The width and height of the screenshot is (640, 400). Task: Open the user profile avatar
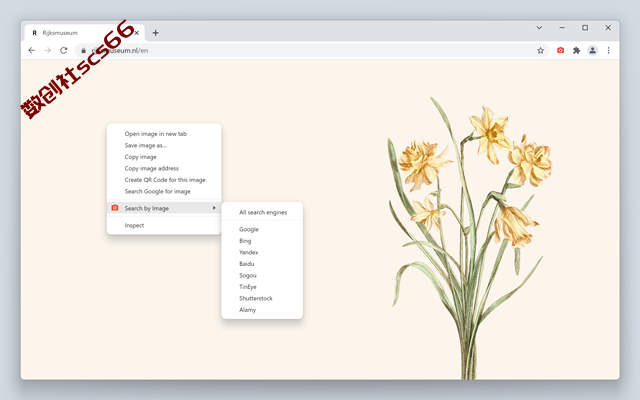[x=592, y=50]
